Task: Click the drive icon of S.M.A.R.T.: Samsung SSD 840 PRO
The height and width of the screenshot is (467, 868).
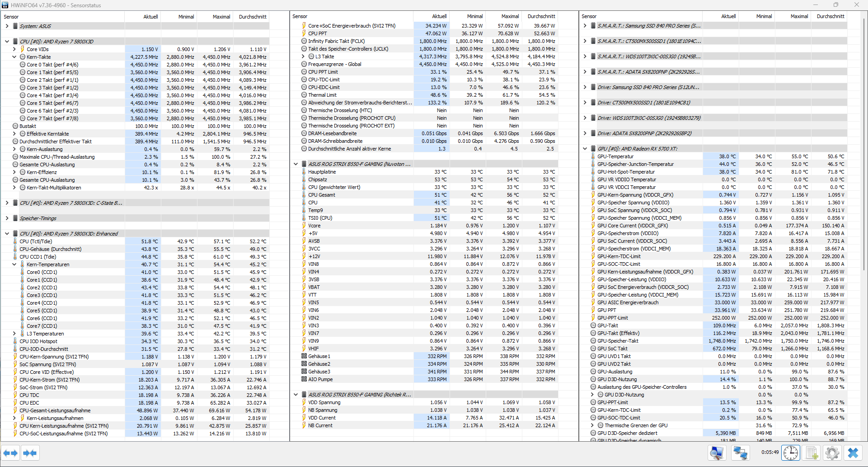Action: 593,26
